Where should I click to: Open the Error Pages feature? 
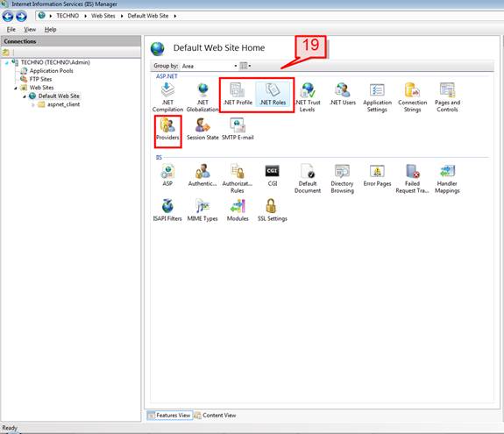coord(378,175)
